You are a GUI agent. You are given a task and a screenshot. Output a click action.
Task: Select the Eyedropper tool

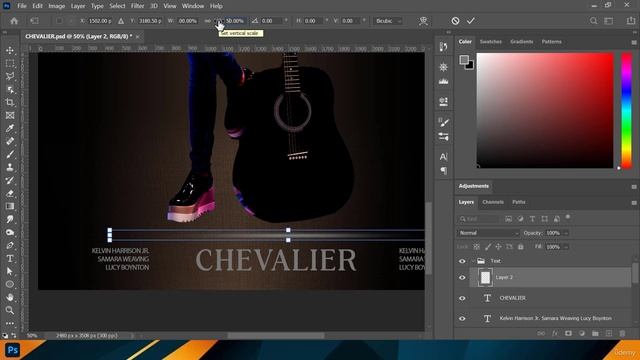10,129
